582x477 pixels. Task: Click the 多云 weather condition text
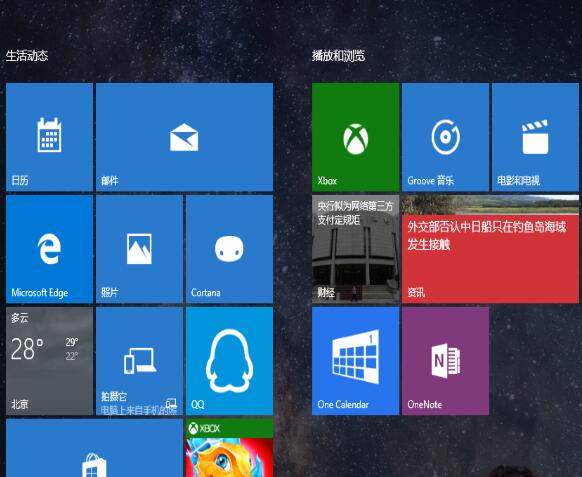click(20, 318)
